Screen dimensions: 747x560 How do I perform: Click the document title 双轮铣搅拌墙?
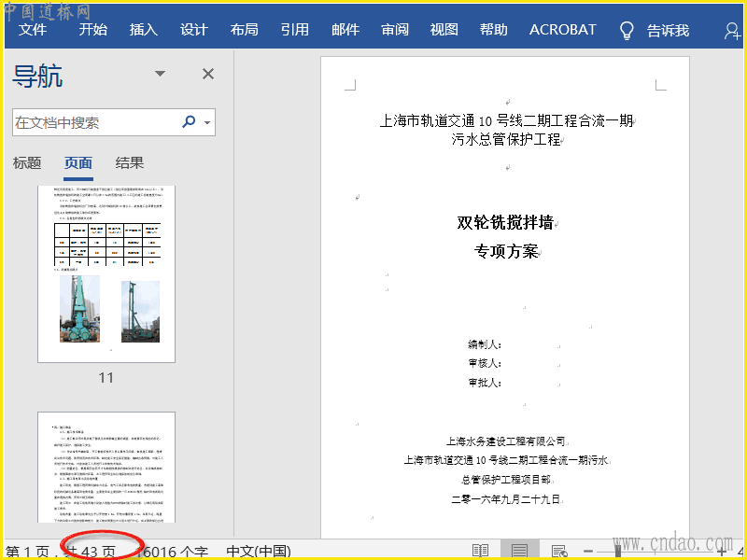click(x=505, y=222)
